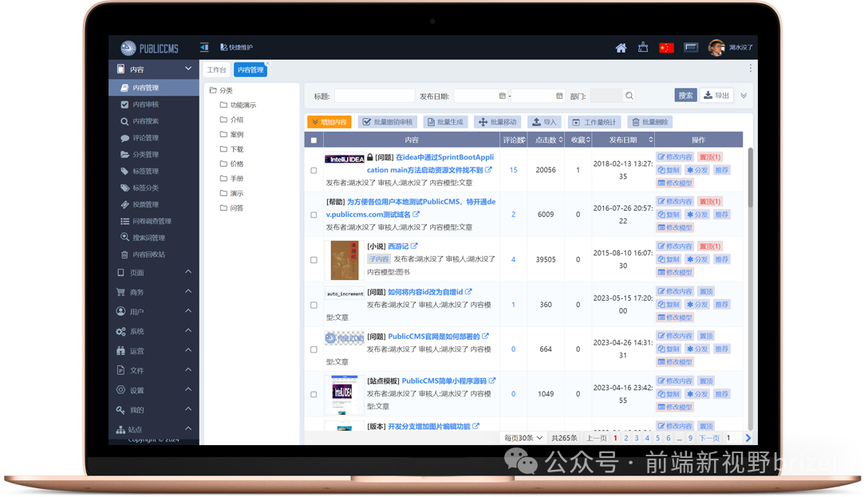Switch language via the Chinese flag icon
This screenshot has height=497, width=868.
click(x=666, y=48)
